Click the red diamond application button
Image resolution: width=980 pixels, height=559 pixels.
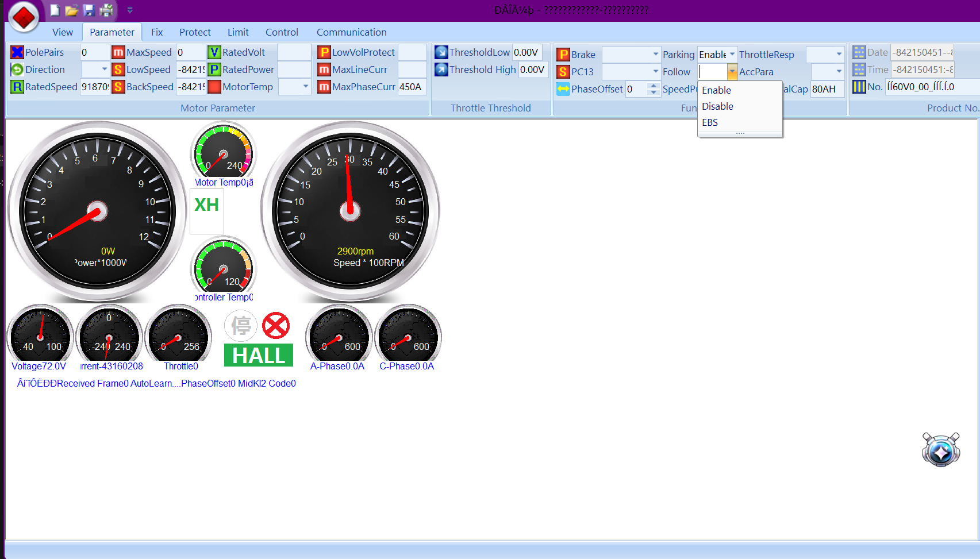(24, 17)
